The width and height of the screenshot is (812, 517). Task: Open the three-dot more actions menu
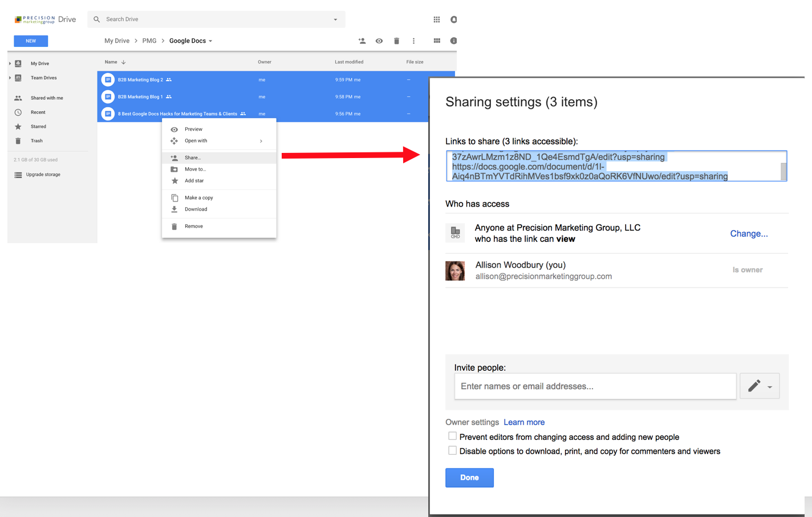(413, 41)
